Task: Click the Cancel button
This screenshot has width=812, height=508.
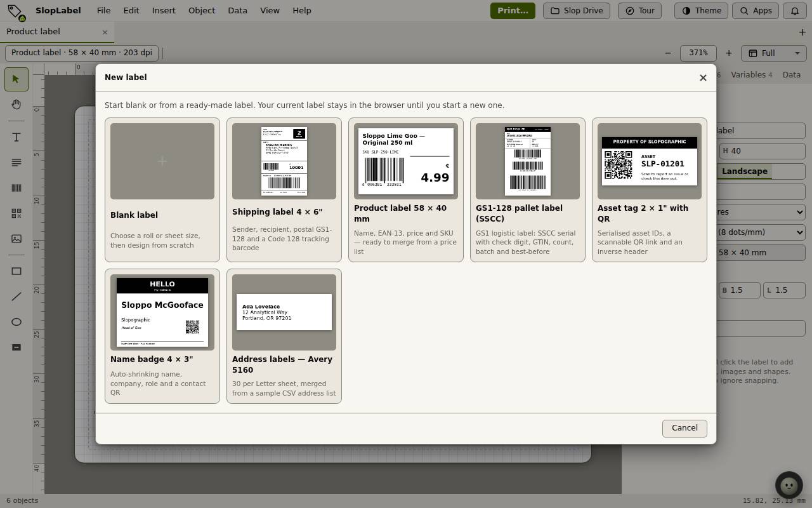Action: pyautogui.click(x=684, y=428)
